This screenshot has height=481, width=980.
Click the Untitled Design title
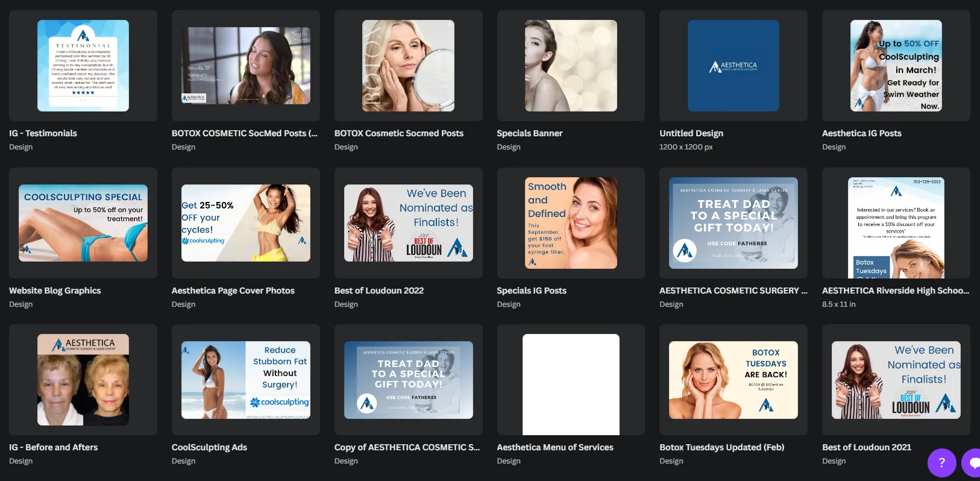pos(691,133)
